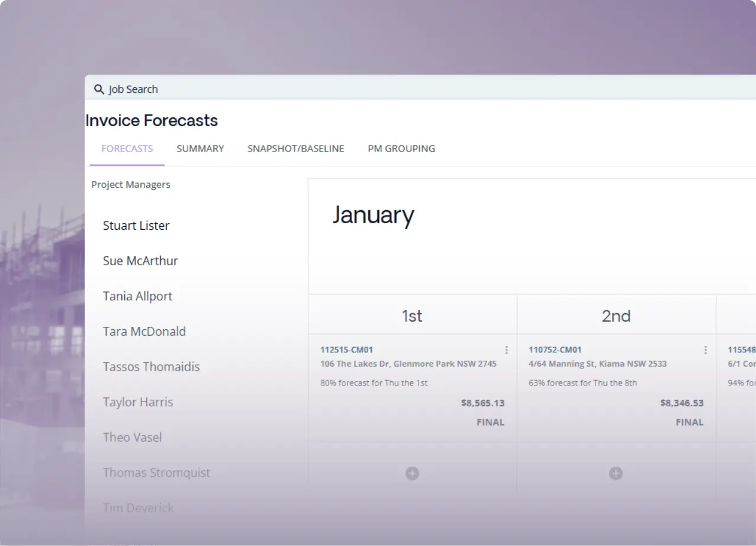Click the January month heading

point(373,215)
